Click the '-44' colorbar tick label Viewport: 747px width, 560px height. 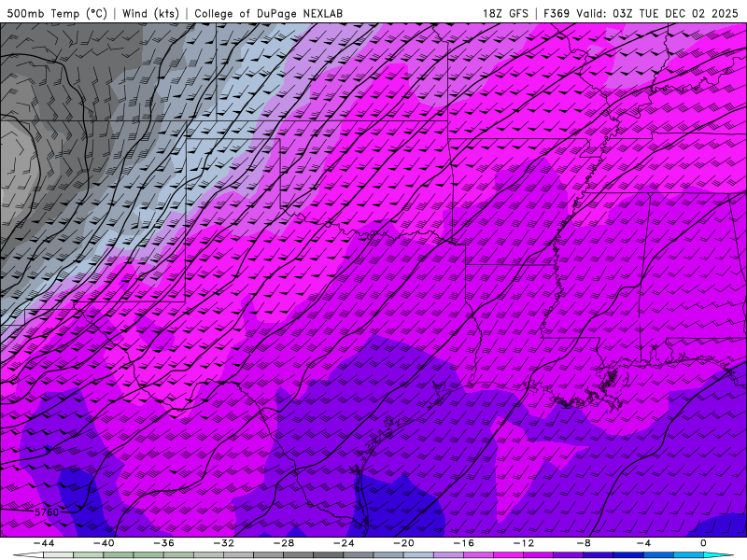(x=43, y=543)
